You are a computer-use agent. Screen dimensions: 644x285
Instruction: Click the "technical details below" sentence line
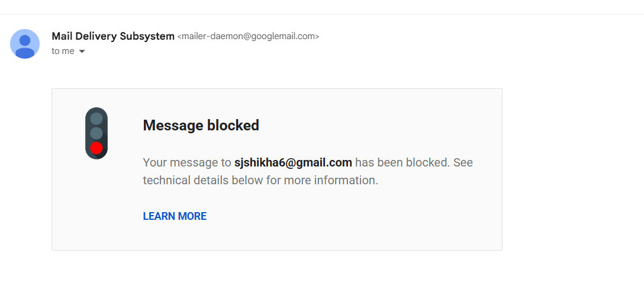260,180
